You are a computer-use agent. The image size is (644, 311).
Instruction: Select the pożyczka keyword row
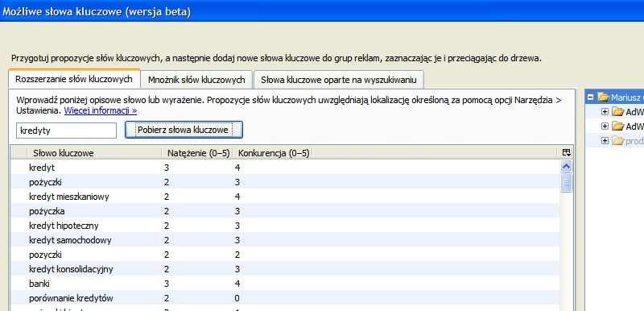point(284,211)
